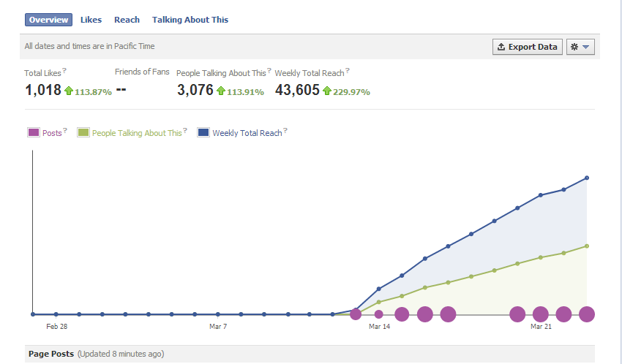Toggle the purple Posts legend swatch

(34, 132)
